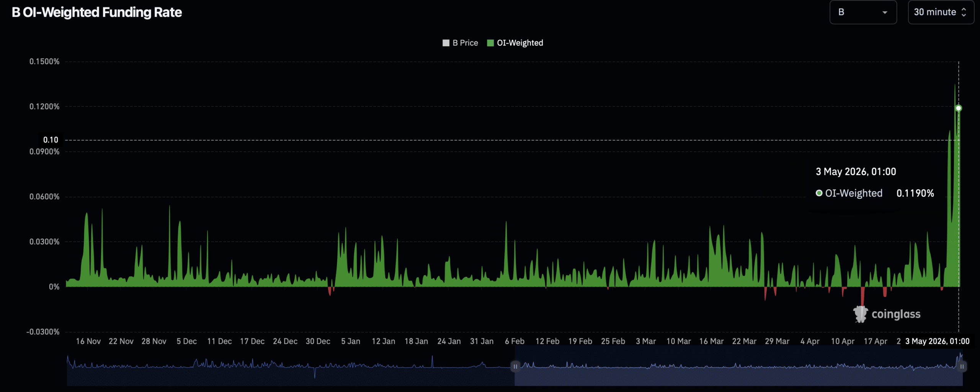Click the 0.0900% y-axis label
980x392 pixels.
click(x=44, y=152)
